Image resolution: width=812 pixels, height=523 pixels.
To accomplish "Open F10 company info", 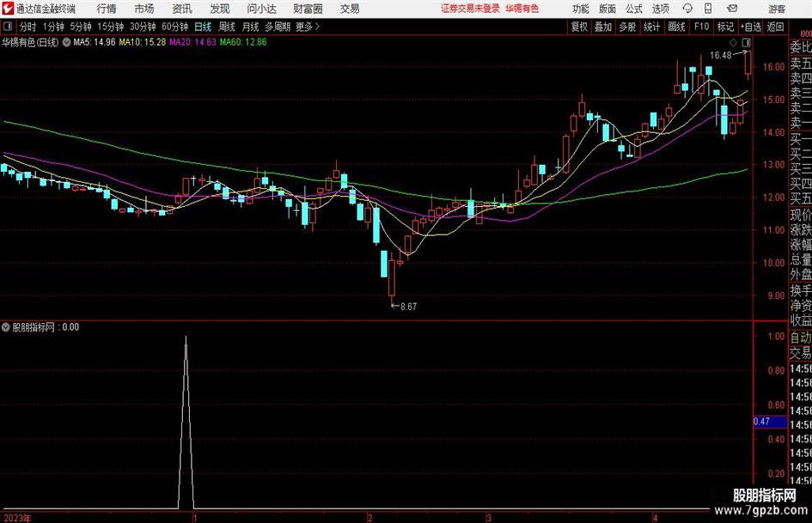I will 702,27.
